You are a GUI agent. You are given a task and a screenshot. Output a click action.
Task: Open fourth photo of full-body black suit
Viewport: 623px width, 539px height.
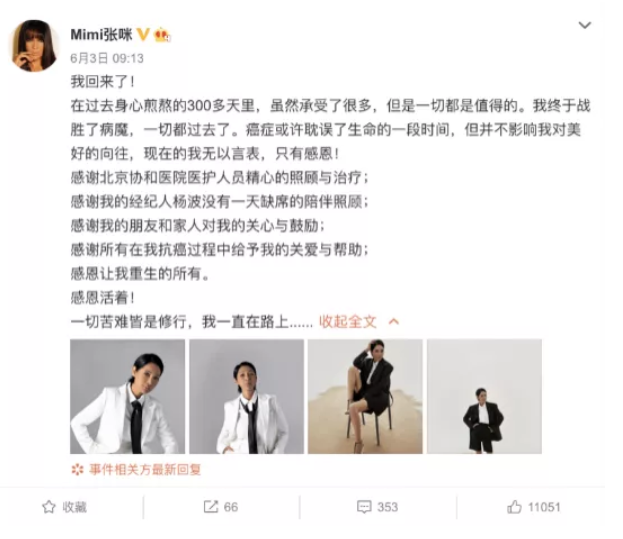pyautogui.click(x=484, y=396)
